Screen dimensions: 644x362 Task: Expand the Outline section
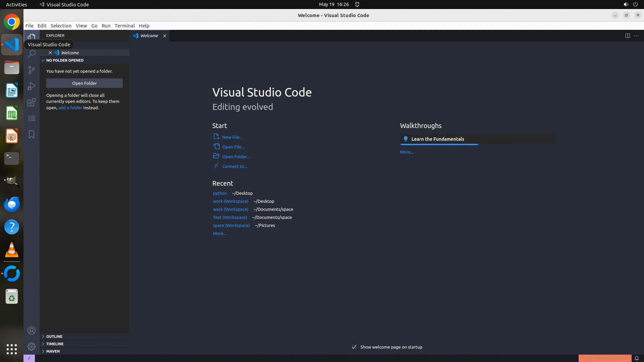(x=54, y=337)
